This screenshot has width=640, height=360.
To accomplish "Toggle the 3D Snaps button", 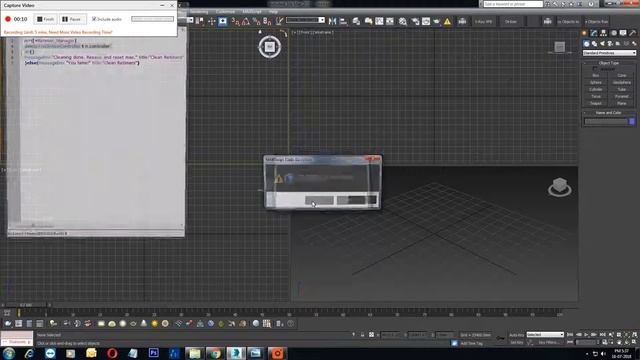I will coord(236,21).
